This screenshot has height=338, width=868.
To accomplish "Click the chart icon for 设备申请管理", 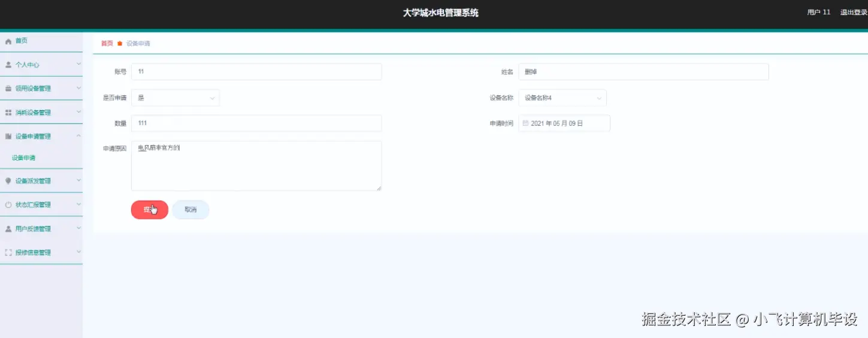I will (8, 137).
